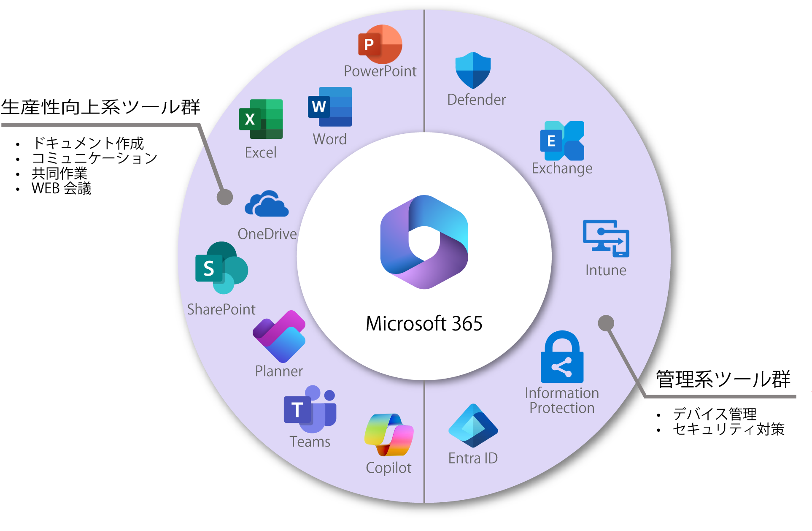Click the "Planner" text label
The width and height of the screenshot is (812, 531).
tap(279, 371)
